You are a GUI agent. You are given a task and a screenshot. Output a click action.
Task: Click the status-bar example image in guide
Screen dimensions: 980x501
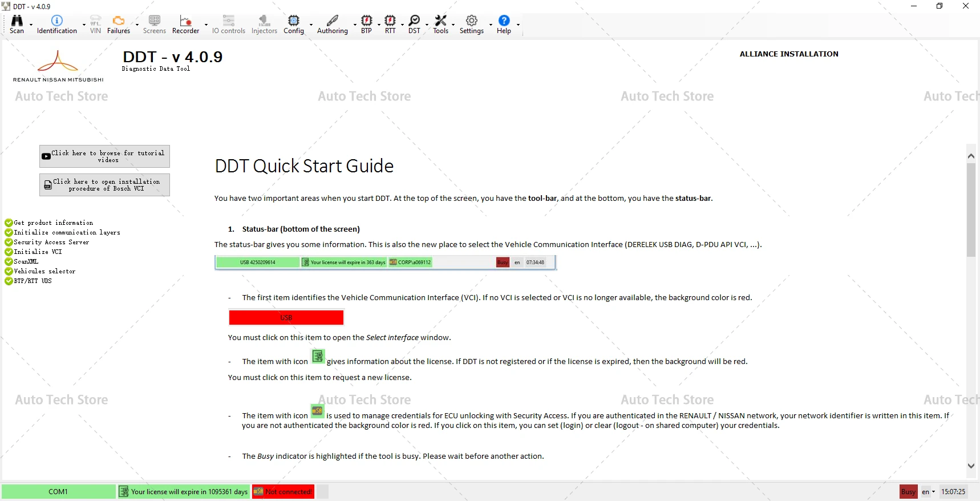point(386,262)
